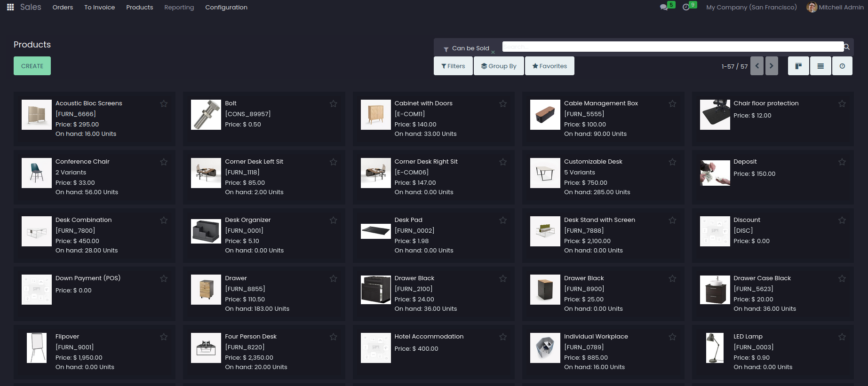Switch to List view
Screen dimensions: 868x386
(820, 66)
